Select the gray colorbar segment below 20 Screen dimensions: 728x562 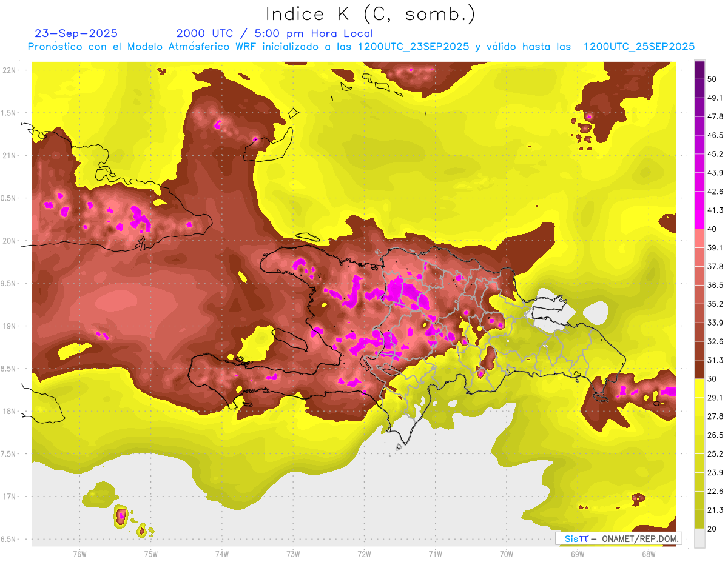click(699, 538)
